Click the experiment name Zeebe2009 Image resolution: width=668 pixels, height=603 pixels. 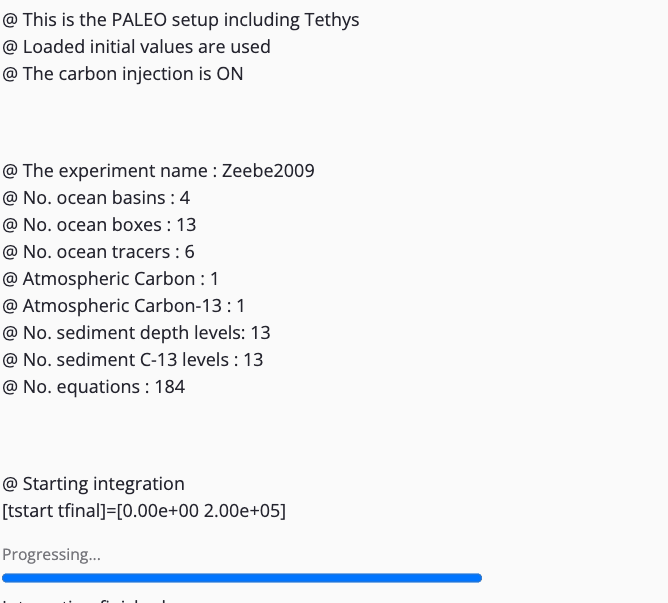(x=268, y=171)
